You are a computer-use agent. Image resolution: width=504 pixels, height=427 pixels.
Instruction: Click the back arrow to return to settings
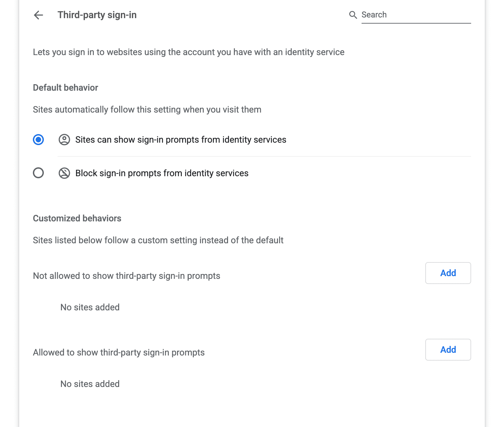pos(38,15)
